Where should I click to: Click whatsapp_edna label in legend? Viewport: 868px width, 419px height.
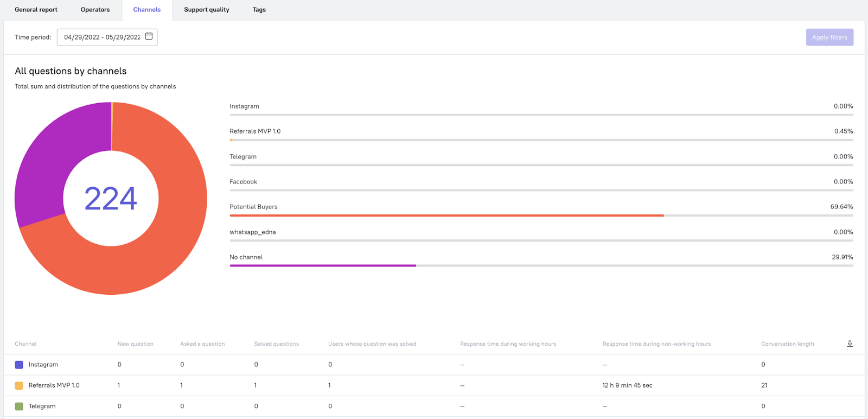(253, 232)
